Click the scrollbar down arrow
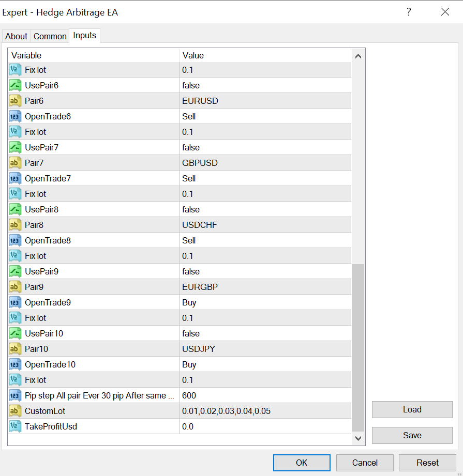 (358, 438)
